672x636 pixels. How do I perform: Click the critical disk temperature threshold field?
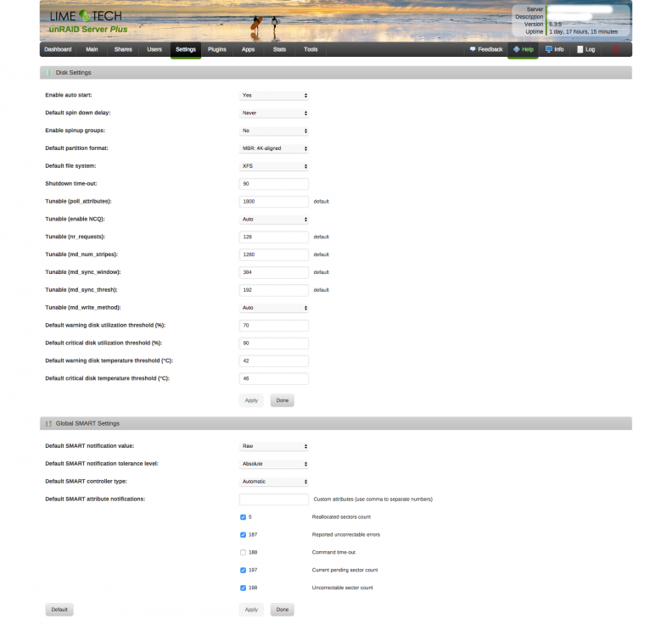click(x=273, y=378)
